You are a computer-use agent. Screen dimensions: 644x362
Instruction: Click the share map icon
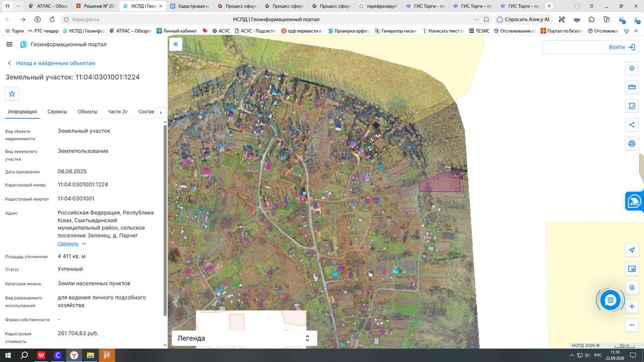point(632,125)
